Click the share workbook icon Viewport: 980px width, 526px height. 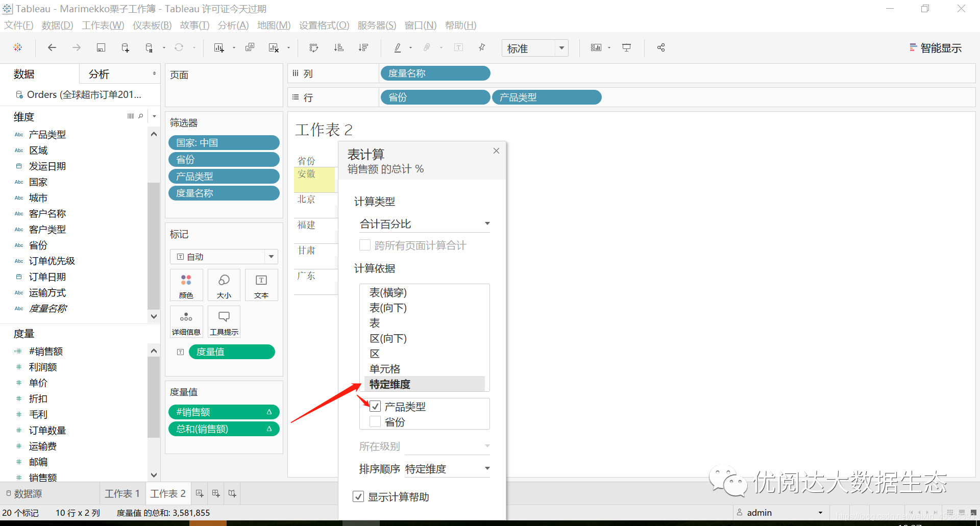661,47
